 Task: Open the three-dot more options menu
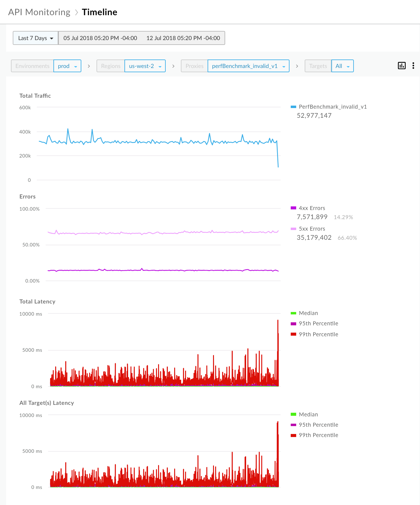(x=413, y=66)
